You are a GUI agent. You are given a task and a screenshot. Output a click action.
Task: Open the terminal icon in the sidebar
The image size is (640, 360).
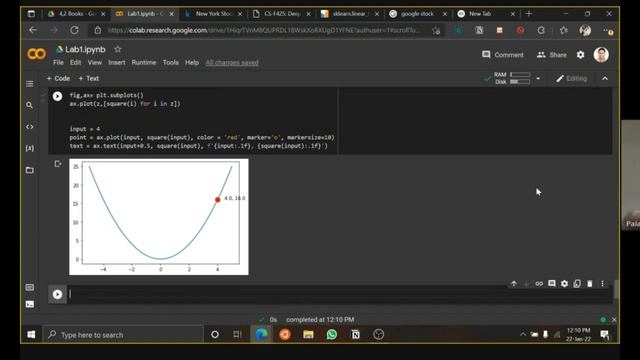[x=29, y=304]
